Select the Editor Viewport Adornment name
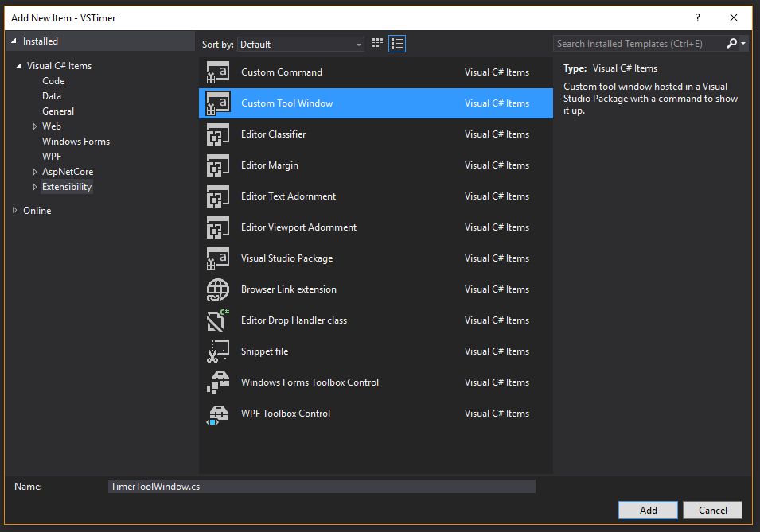This screenshot has height=532, width=760. pos(298,227)
